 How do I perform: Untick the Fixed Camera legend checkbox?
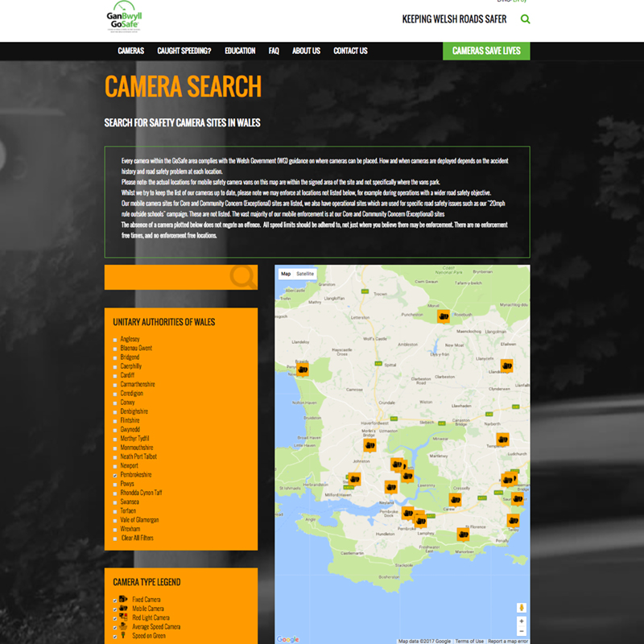(x=115, y=600)
